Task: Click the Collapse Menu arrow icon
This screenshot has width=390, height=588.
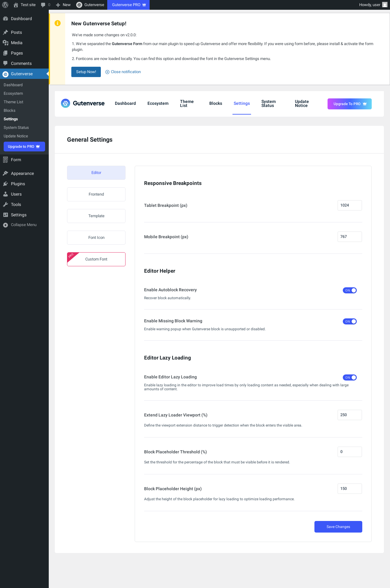Action: (5, 225)
